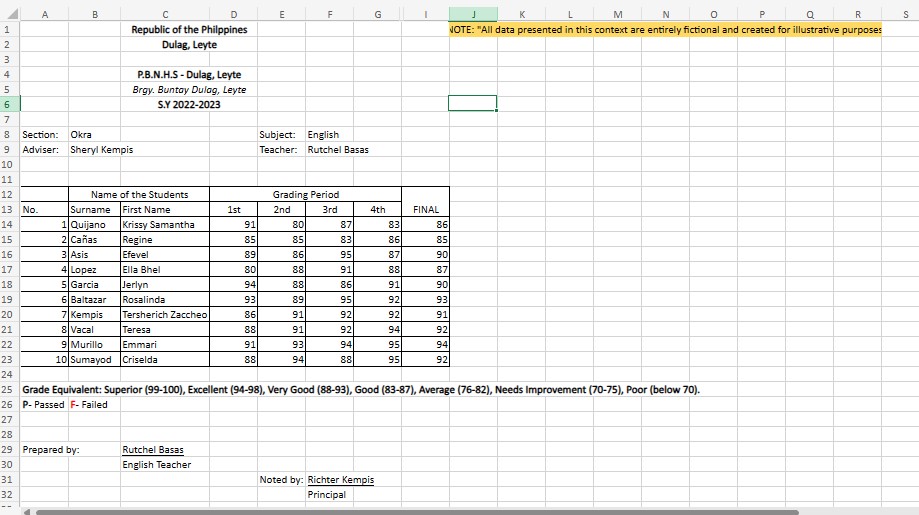Select row 12 header
The width and height of the screenshot is (919, 515).
point(7,195)
